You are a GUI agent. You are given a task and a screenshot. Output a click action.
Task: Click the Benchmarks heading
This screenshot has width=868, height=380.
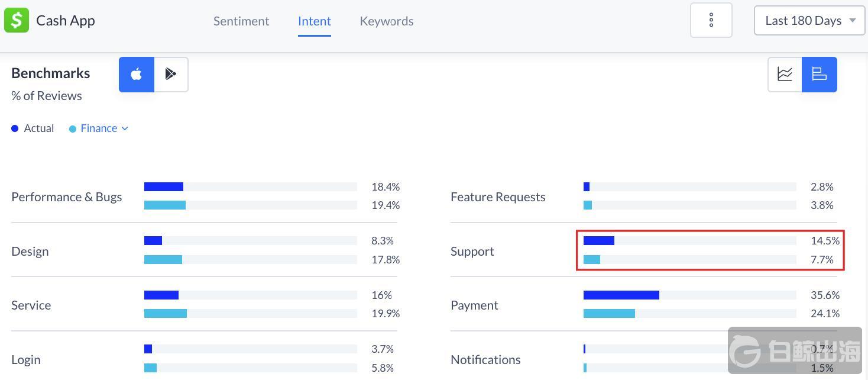pos(51,73)
